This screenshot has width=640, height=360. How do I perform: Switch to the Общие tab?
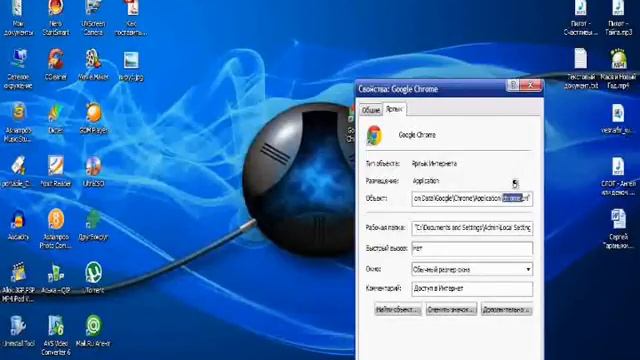tap(371, 110)
